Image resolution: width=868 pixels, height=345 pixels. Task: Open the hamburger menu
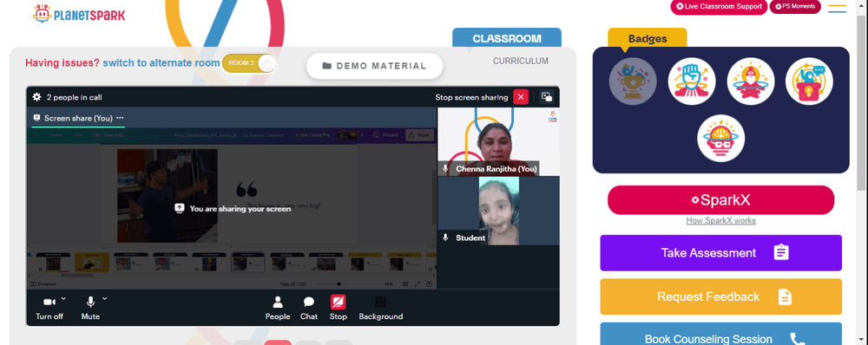[x=837, y=8]
